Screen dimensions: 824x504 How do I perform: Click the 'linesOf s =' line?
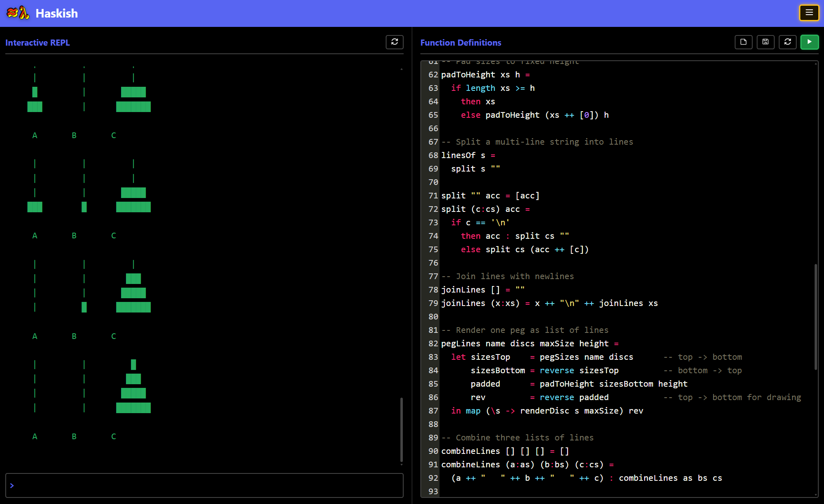coord(468,155)
